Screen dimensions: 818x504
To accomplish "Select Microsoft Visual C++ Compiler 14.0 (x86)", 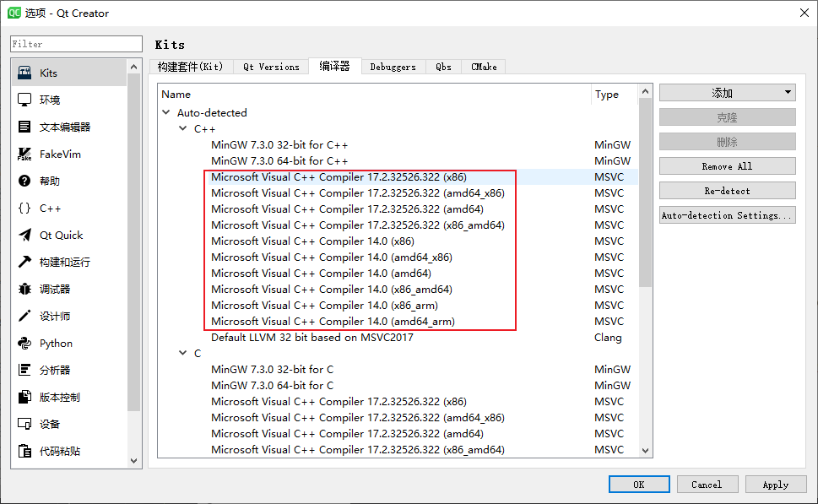I will point(313,241).
